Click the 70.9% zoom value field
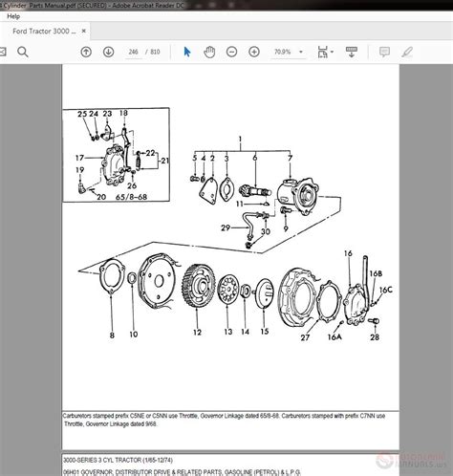Image resolution: width=453 pixels, height=476 pixels. pos(283,52)
